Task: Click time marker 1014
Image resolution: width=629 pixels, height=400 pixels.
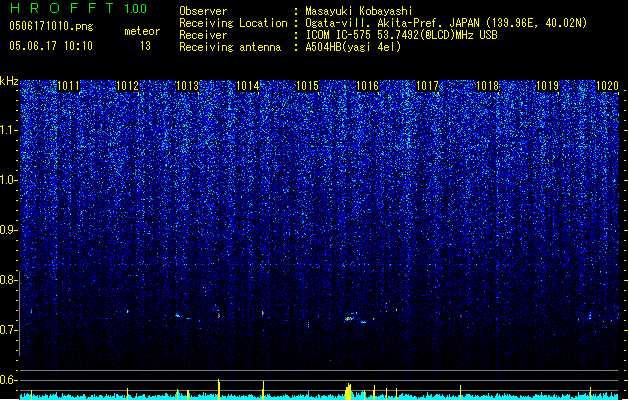Action: point(248,86)
